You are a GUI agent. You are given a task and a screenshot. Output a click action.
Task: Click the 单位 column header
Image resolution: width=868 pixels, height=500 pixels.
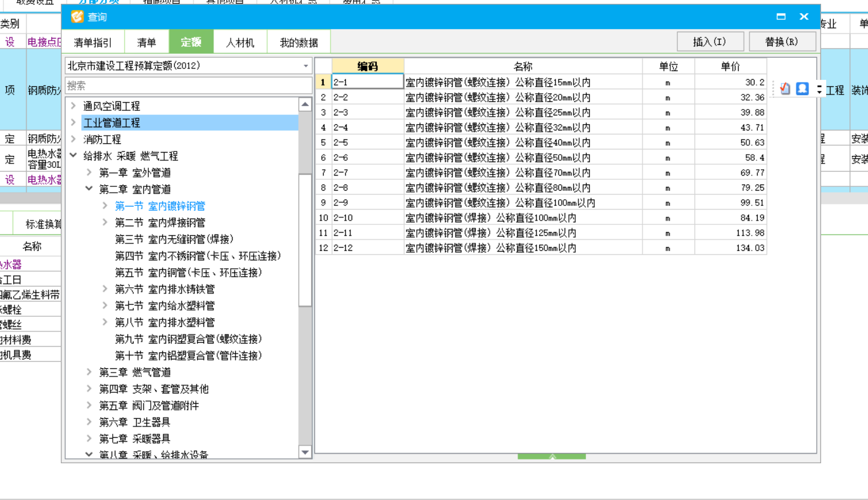pos(668,67)
